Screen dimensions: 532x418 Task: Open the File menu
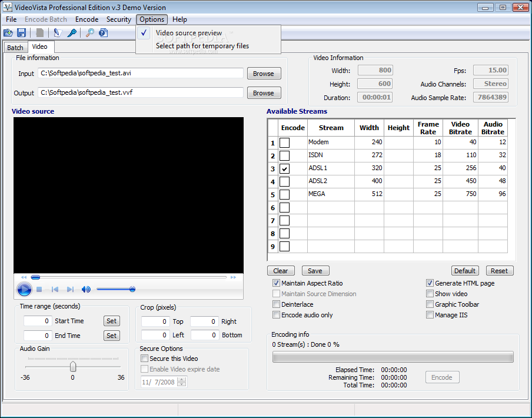pyautogui.click(x=11, y=19)
